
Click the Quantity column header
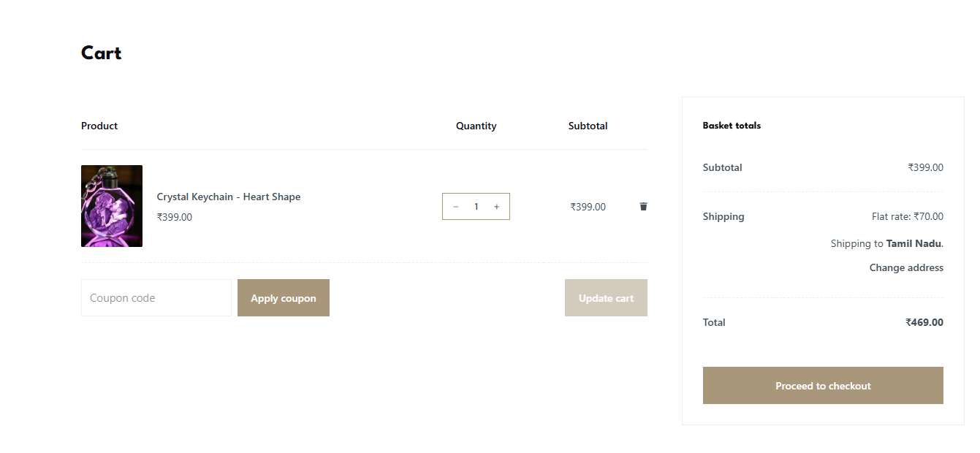(x=476, y=126)
